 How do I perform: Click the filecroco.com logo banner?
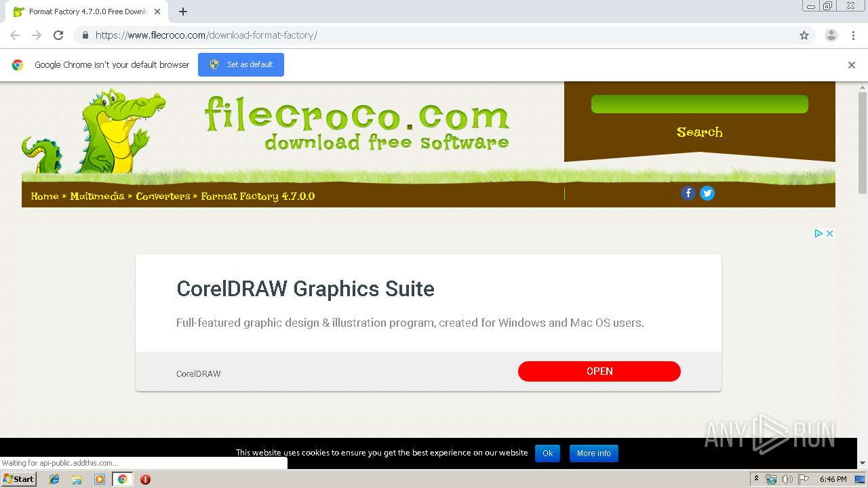pyautogui.click(x=357, y=122)
